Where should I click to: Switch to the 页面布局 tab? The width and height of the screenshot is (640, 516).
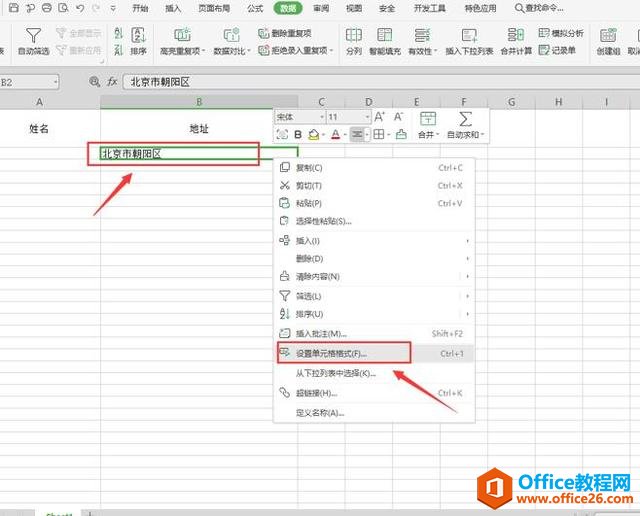(214, 8)
